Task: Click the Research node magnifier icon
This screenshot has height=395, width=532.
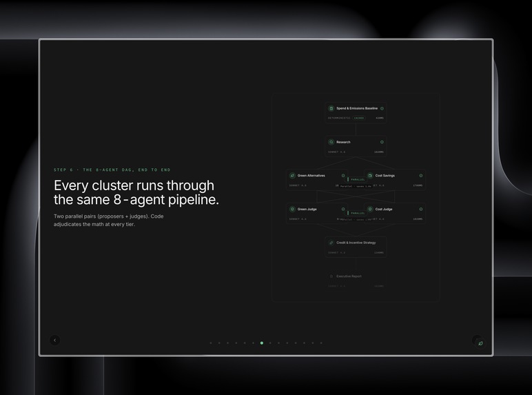Action: pyautogui.click(x=331, y=142)
